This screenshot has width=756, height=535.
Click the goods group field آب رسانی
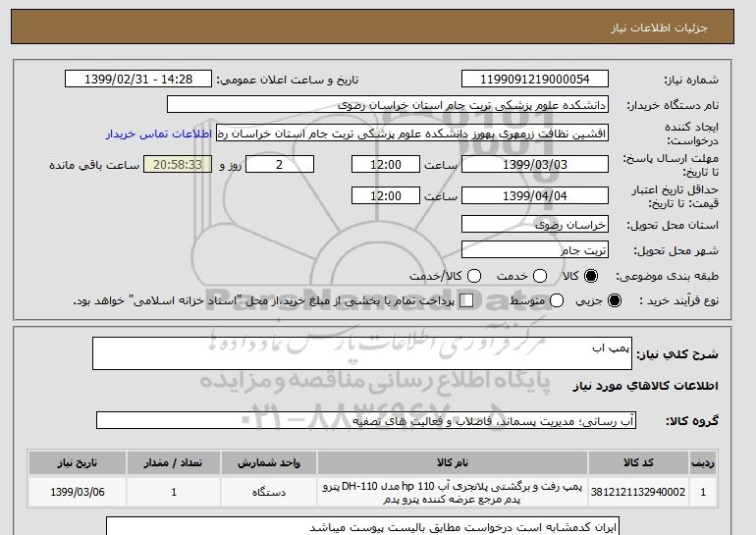(366, 421)
